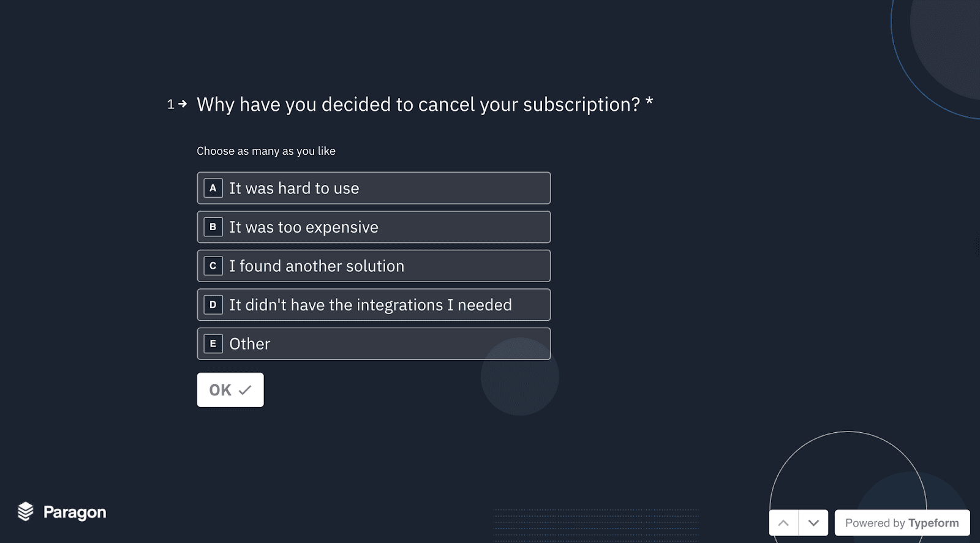The height and width of the screenshot is (543, 980).
Task: Click the letter B key badge
Action: (213, 227)
